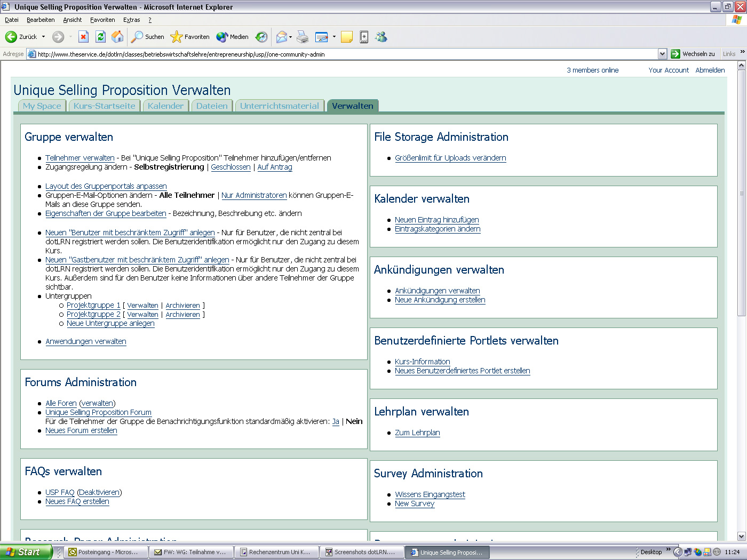Switch Zugangsregelung to Geschlossen
The image size is (747, 560).
point(231,167)
